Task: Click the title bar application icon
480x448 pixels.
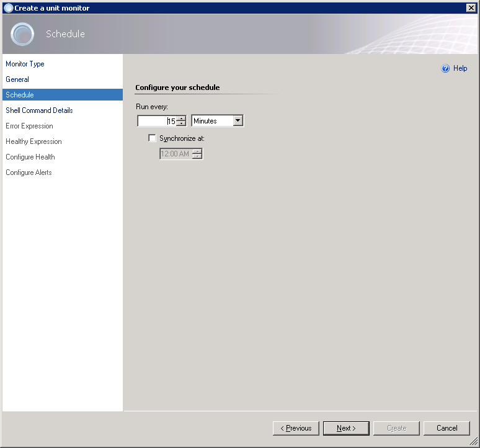Action: (8, 7)
